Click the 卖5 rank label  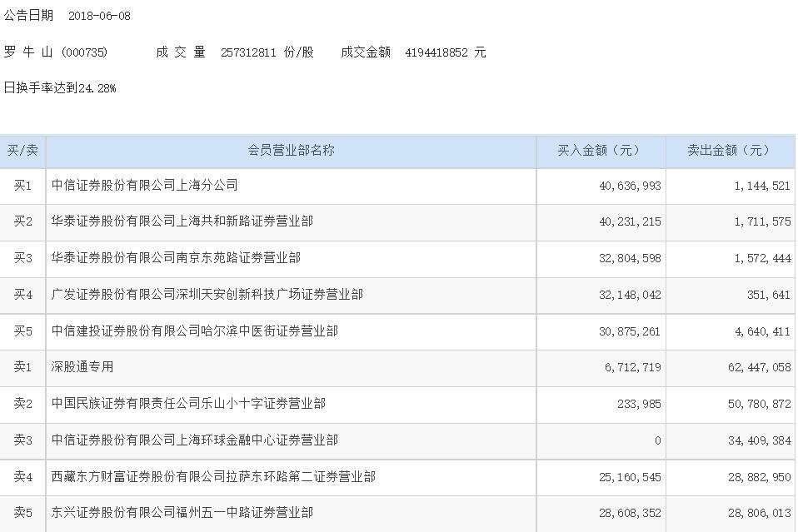click(22, 513)
